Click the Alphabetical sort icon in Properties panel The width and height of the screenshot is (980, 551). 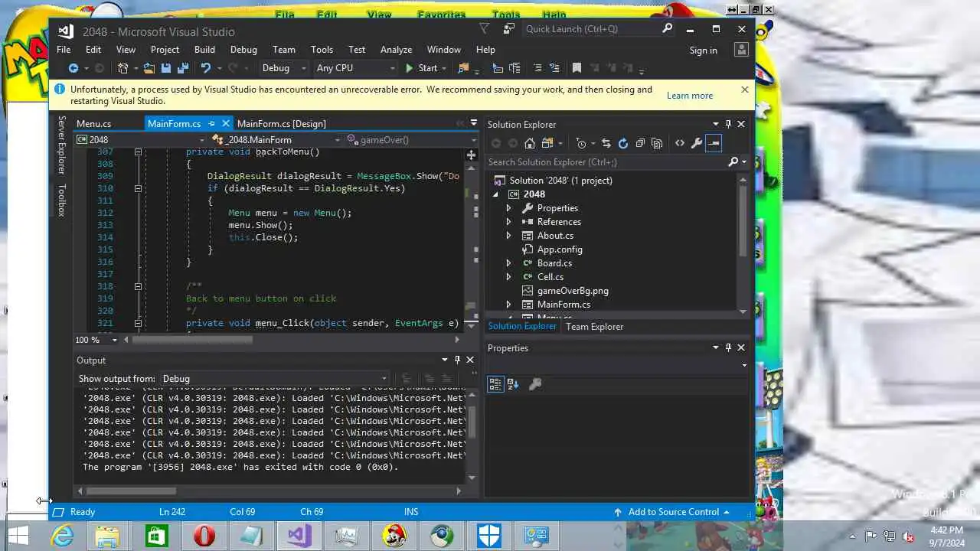click(513, 384)
